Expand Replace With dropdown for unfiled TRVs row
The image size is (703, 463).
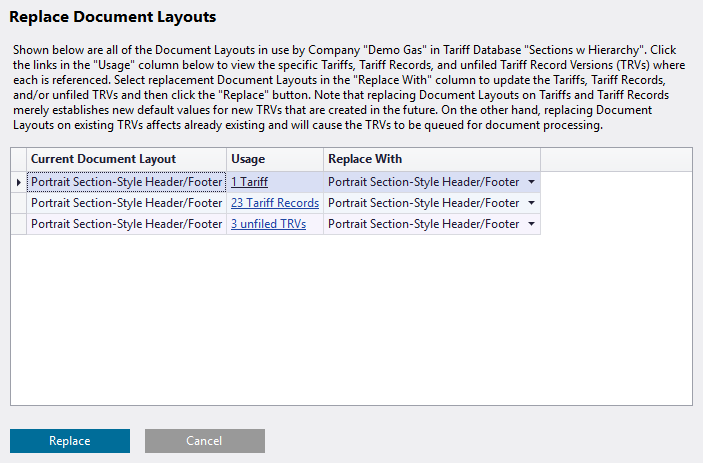pyautogui.click(x=531, y=224)
